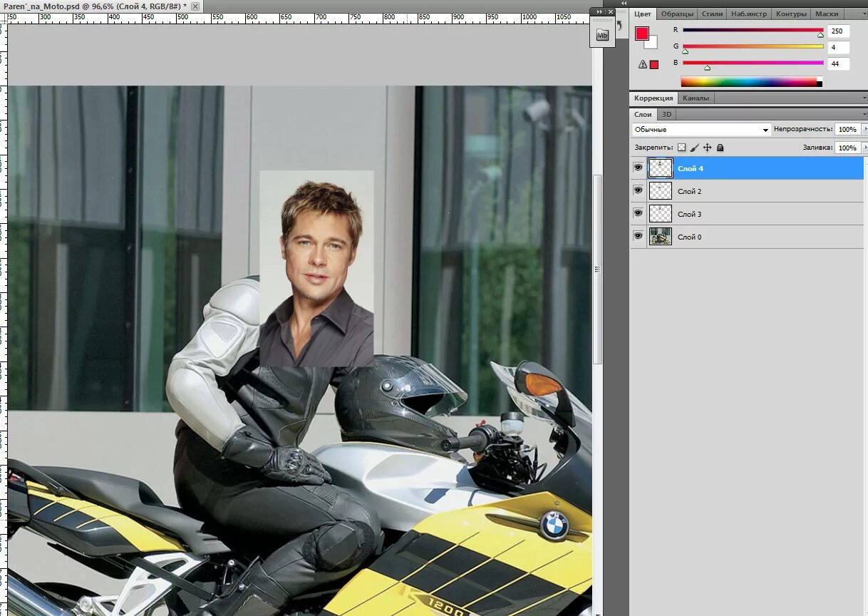
Task: Hide layer Слой 0 with its eye icon
Action: pyautogui.click(x=638, y=236)
